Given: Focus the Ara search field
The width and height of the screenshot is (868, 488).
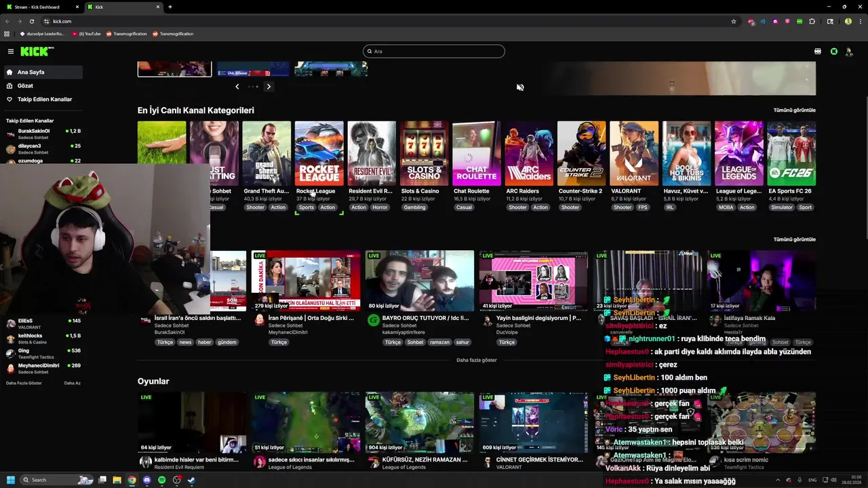Looking at the screenshot, I should [434, 52].
